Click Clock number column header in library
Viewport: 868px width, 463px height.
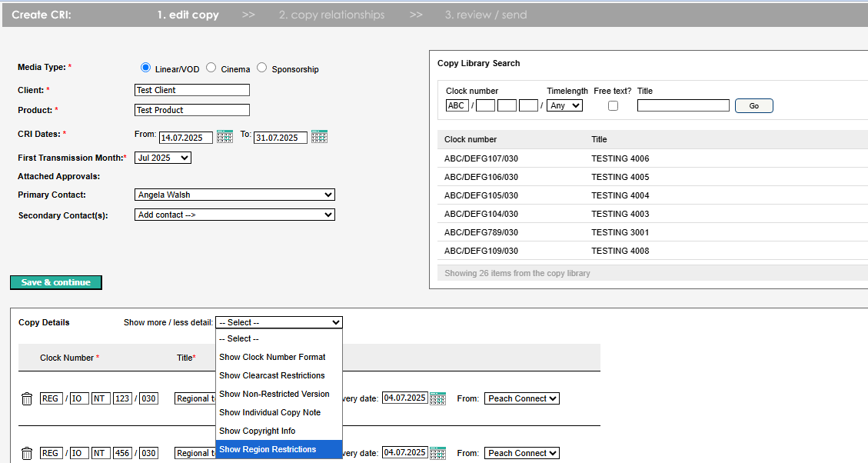coord(471,139)
